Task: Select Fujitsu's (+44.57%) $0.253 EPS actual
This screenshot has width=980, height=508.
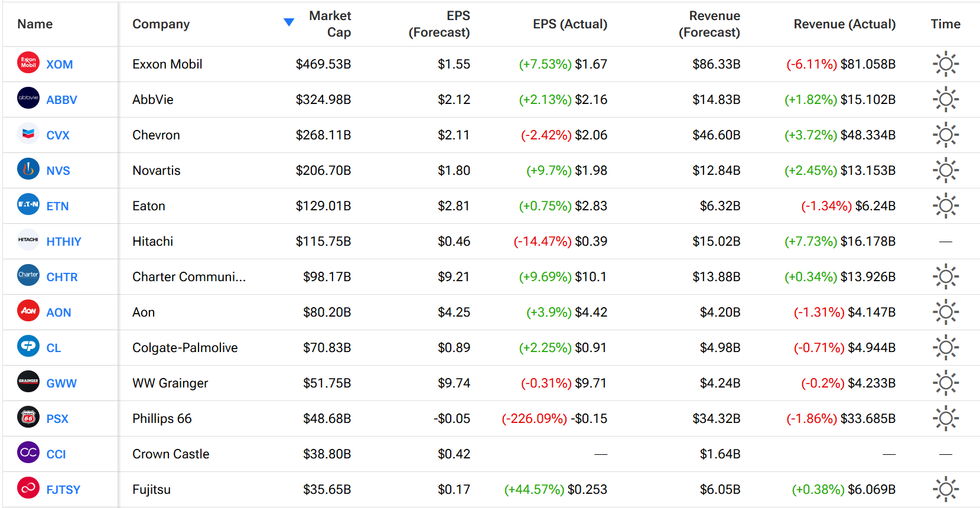Action: point(556,490)
